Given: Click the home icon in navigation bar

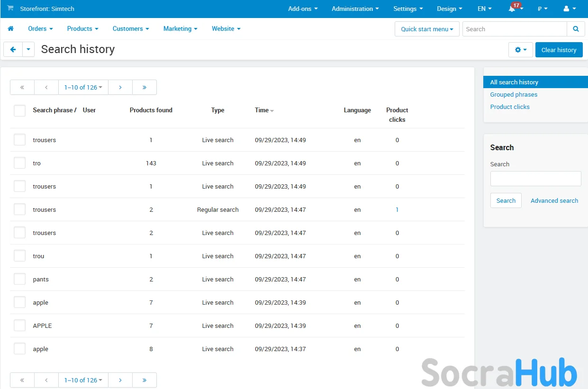Looking at the screenshot, I should coord(10,29).
